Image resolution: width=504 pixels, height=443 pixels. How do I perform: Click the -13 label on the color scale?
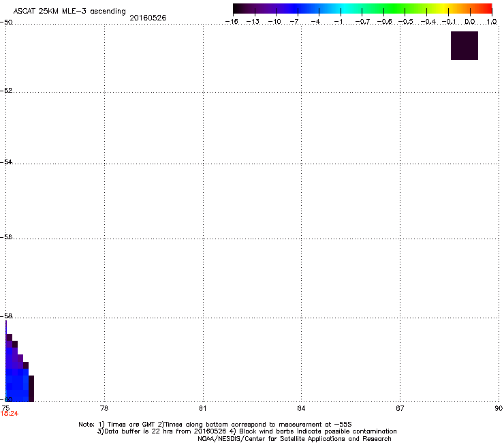pyautogui.click(x=253, y=22)
